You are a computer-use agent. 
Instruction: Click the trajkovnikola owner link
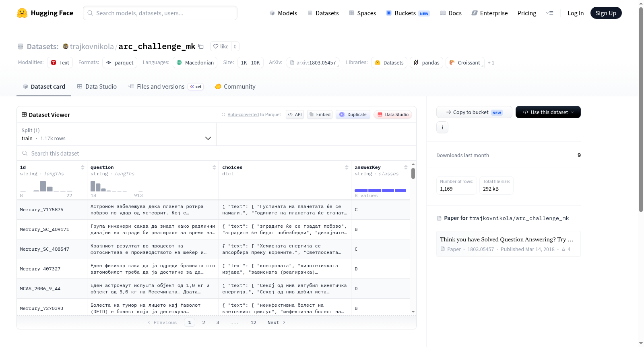92,46
